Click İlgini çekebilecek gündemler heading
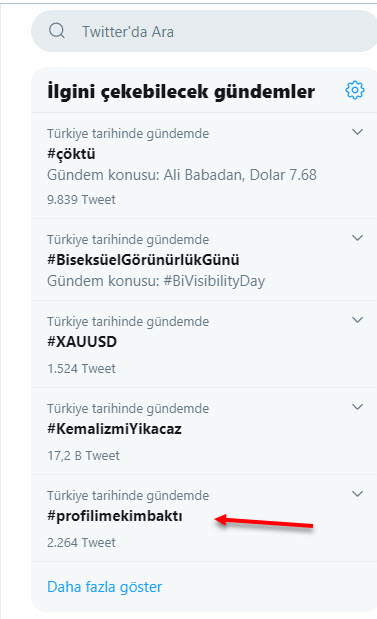377x619 pixels. point(181,92)
